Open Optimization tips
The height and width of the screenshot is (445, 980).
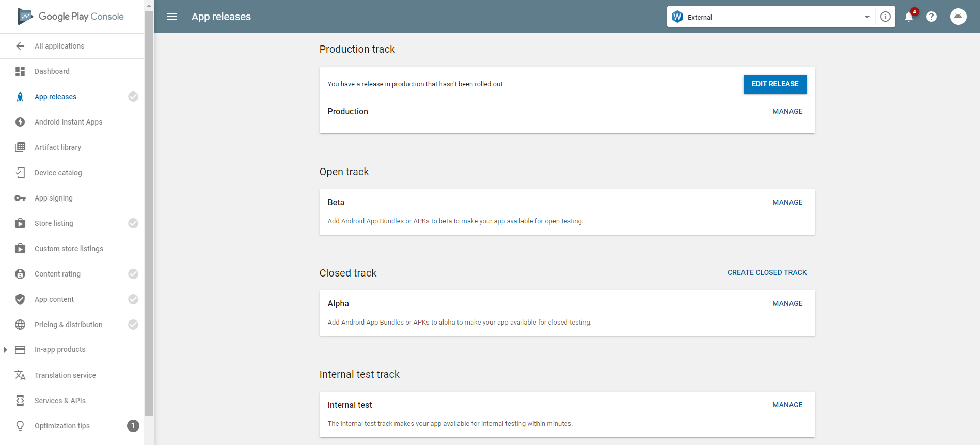pos(62,426)
